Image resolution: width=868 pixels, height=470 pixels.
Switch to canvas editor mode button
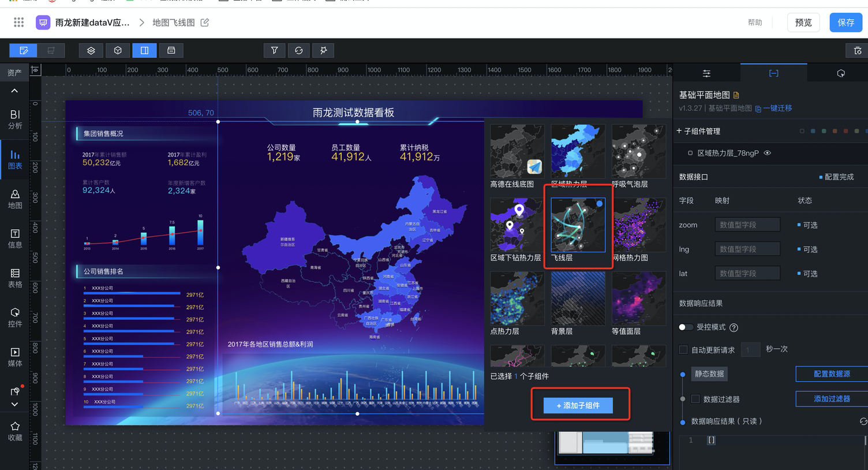[24, 50]
